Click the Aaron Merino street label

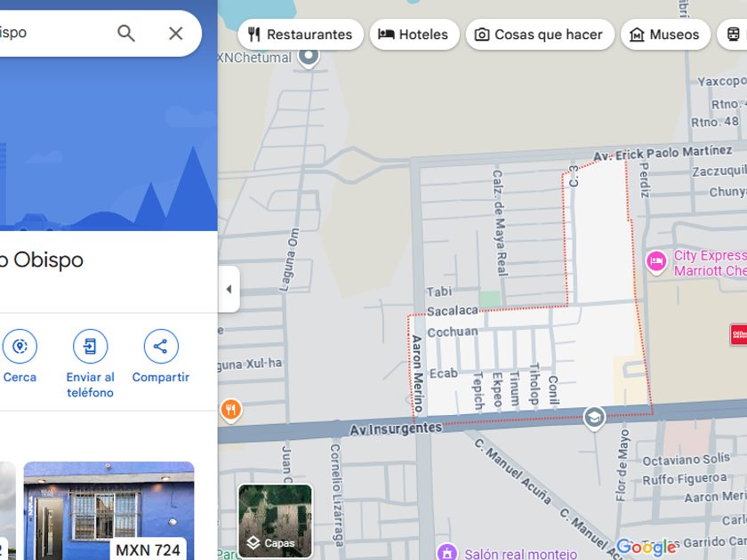pos(417,373)
